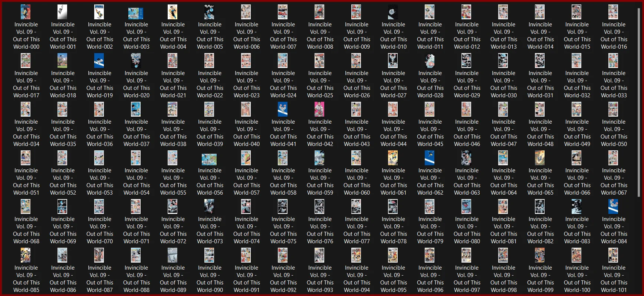The width and height of the screenshot is (644, 296).
Task: Select file name ending in World-078
Action: [x=394, y=230]
